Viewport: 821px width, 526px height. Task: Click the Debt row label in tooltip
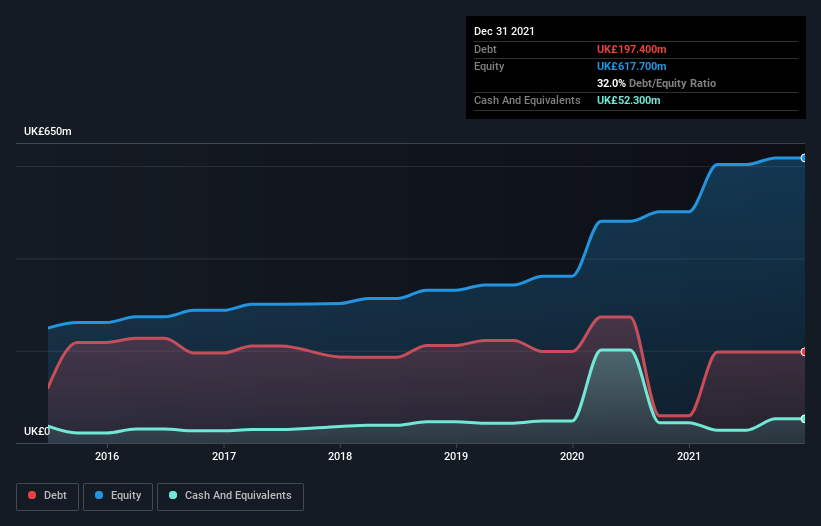pos(485,49)
